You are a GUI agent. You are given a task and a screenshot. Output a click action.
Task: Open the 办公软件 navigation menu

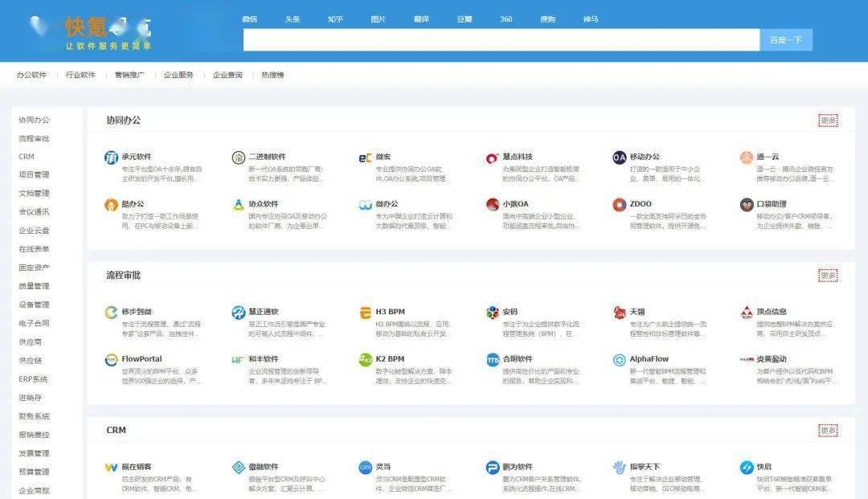pos(31,75)
